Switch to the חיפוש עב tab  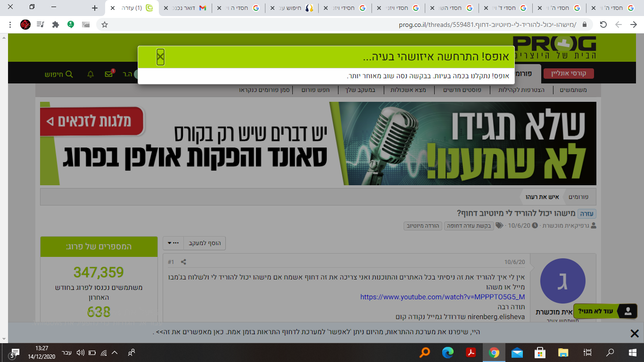(x=293, y=8)
